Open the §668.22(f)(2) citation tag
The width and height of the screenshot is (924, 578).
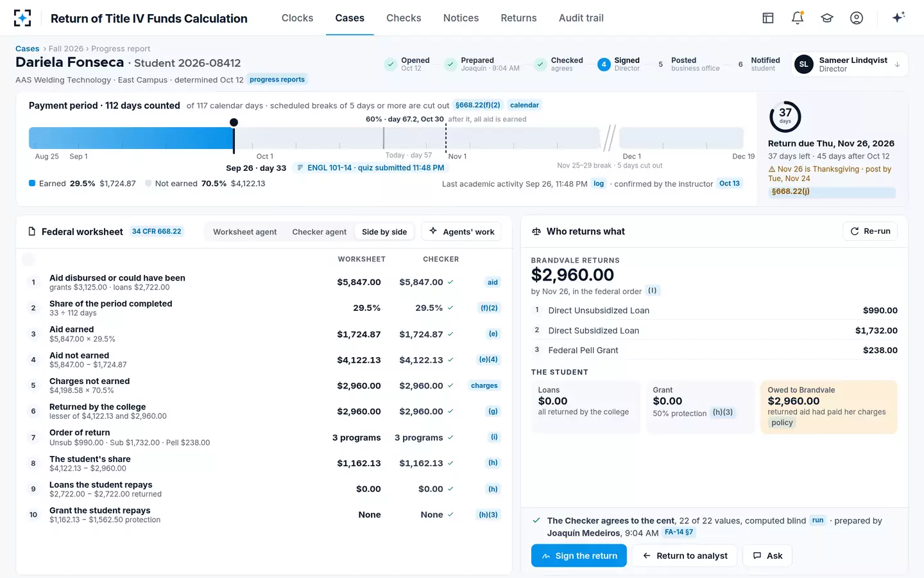(478, 105)
